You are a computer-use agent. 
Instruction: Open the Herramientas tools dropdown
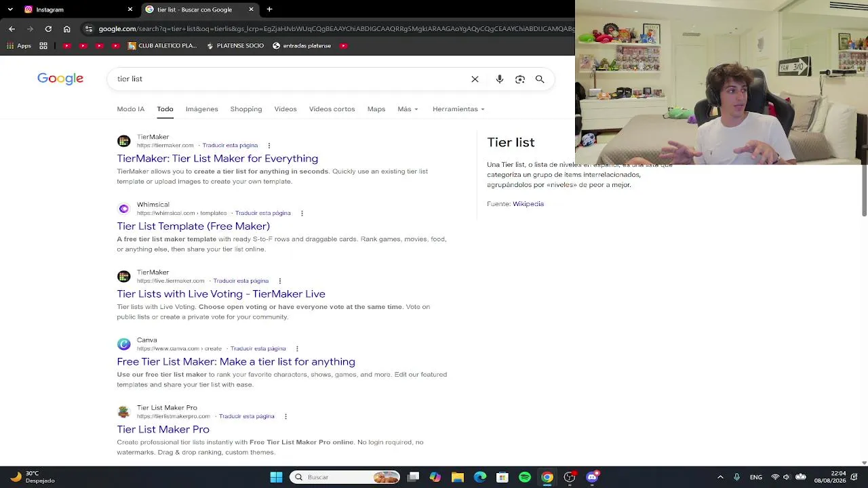click(458, 109)
